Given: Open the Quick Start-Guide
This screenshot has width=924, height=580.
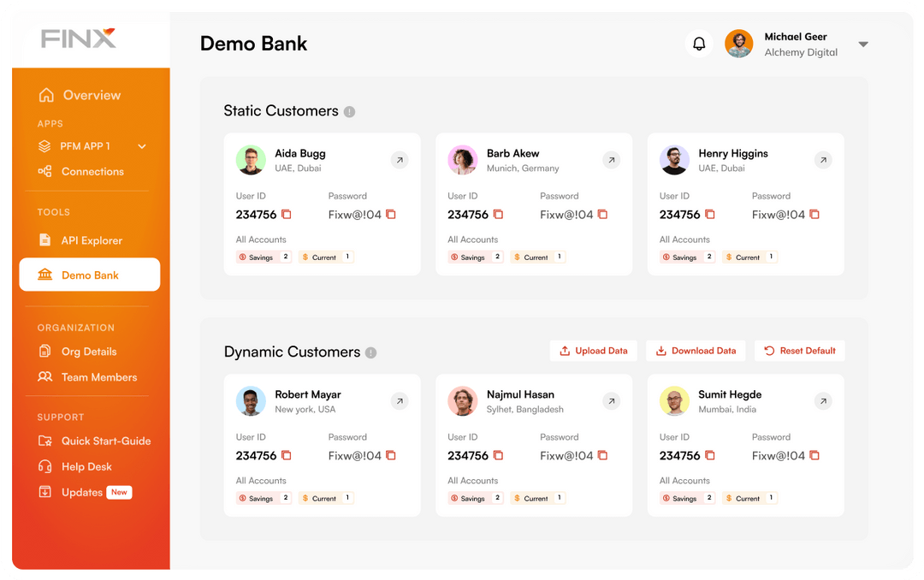Looking at the screenshot, I should point(99,441).
